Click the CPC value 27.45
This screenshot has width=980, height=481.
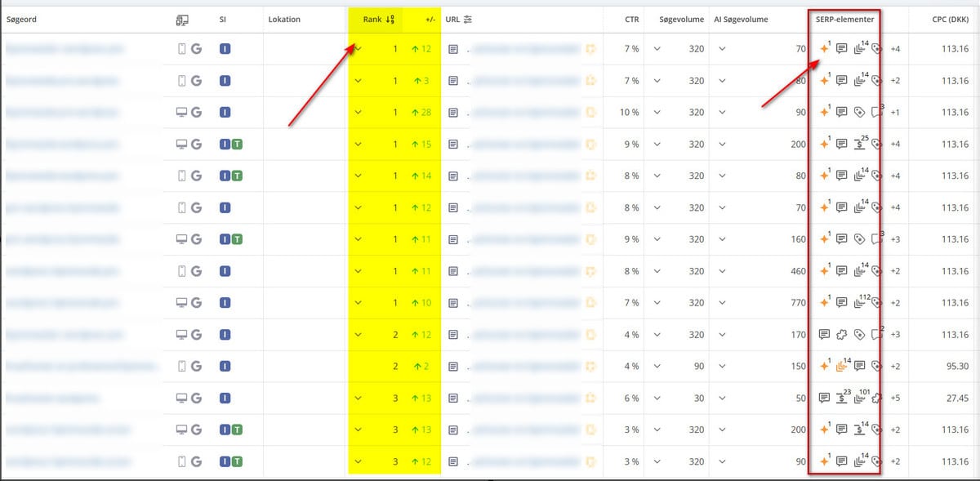pyautogui.click(x=957, y=399)
